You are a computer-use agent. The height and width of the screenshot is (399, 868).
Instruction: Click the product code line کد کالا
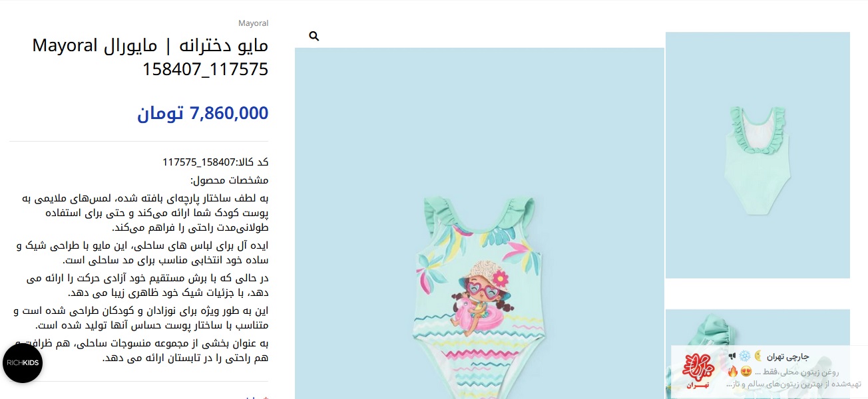tap(216, 162)
